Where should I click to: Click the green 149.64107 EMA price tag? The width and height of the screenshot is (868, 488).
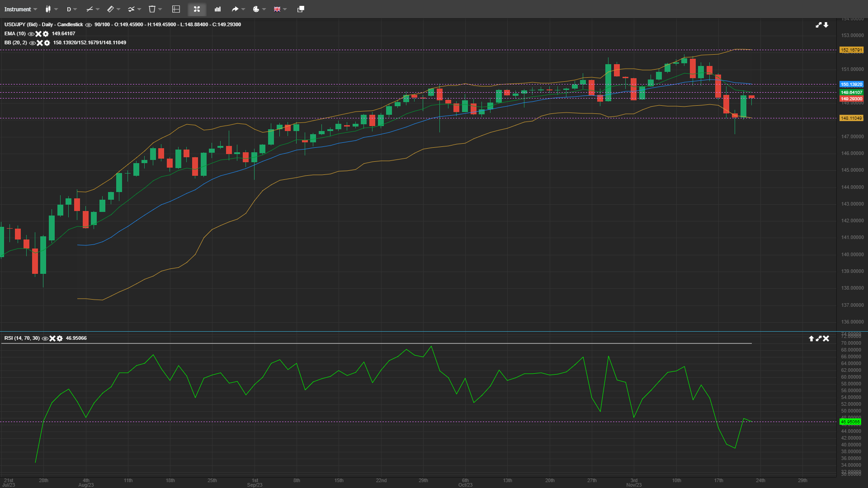851,93
